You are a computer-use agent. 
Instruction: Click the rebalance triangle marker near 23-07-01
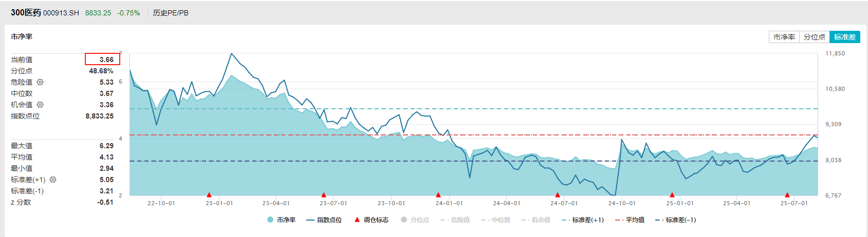pyautogui.click(x=324, y=195)
